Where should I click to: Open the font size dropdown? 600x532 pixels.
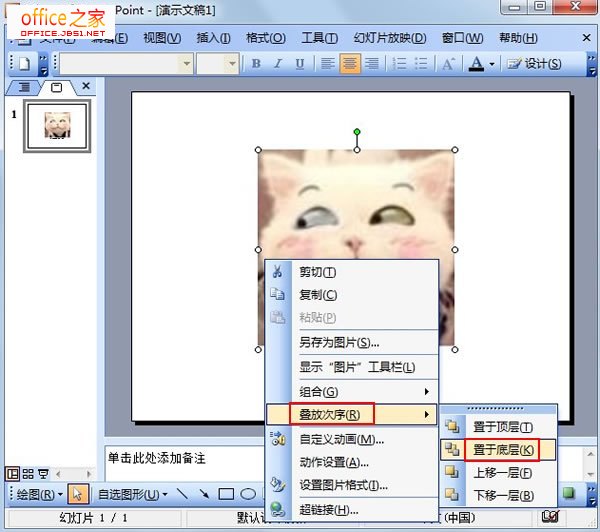click(x=232, y=64)
